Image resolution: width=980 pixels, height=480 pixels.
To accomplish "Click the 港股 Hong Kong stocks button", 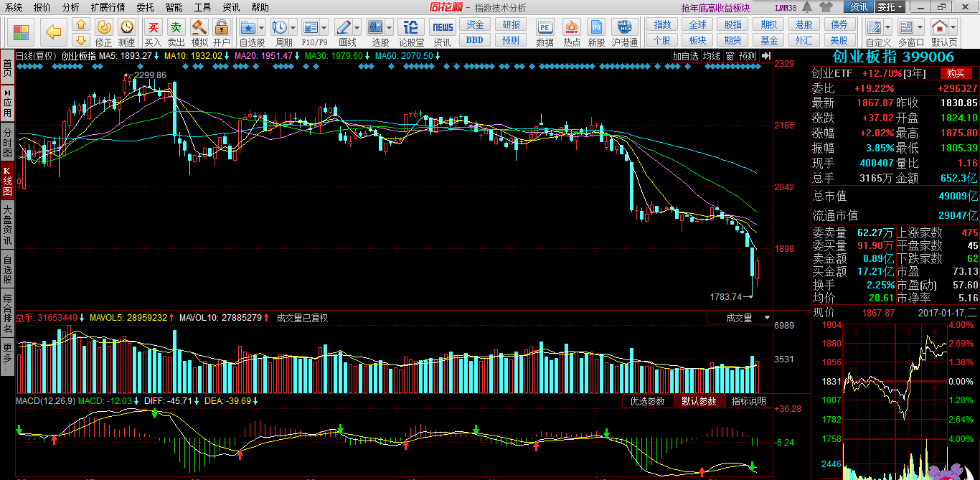I will click(x=804, y=24).
